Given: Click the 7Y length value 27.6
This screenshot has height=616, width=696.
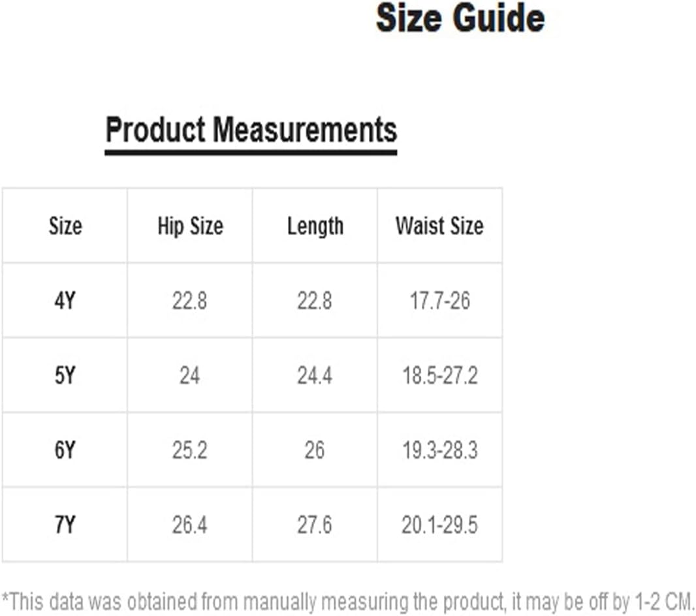Looking at the screenshot, I should (315, 525).
